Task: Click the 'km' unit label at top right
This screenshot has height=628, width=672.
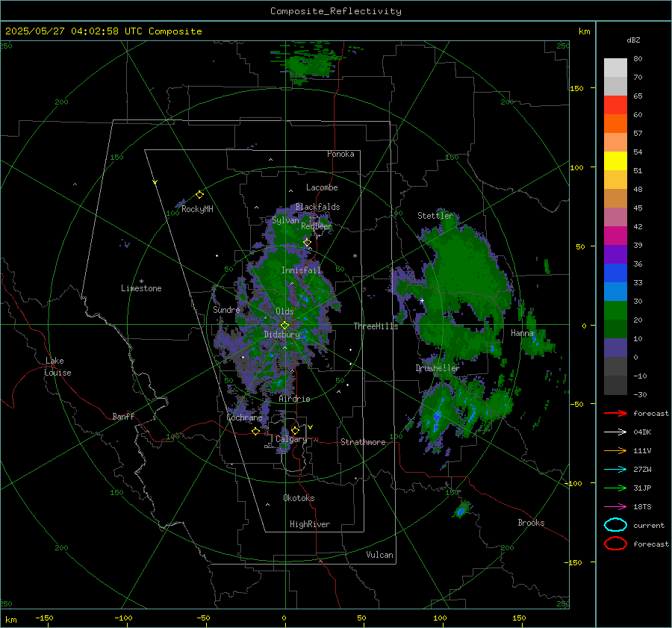Action: tap(584, 31)
